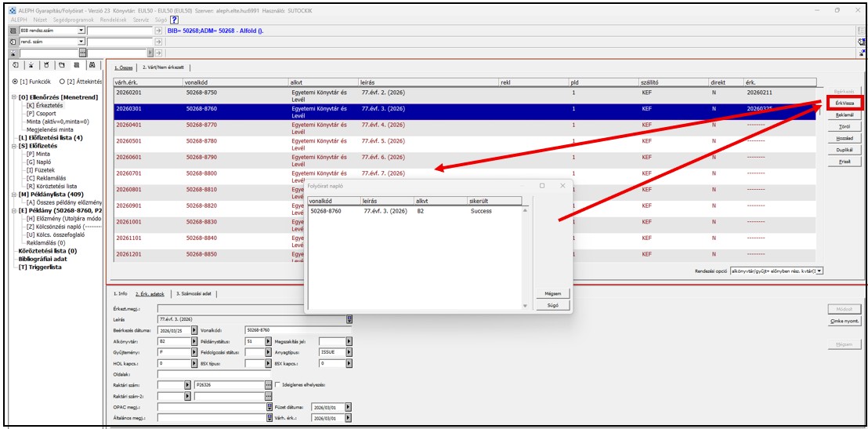Open the OPAC megj. expand icon

point(270,407)
